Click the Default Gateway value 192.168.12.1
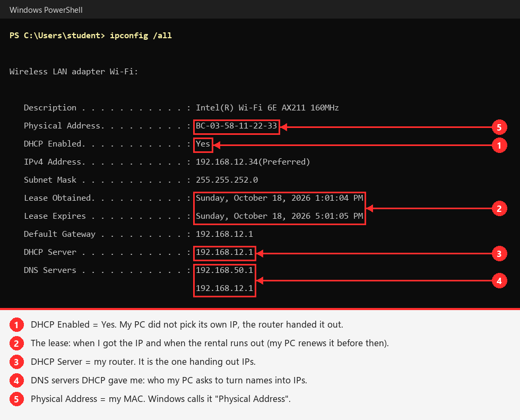The width and height of the screenshot is (520, 420). click(224, 234)
